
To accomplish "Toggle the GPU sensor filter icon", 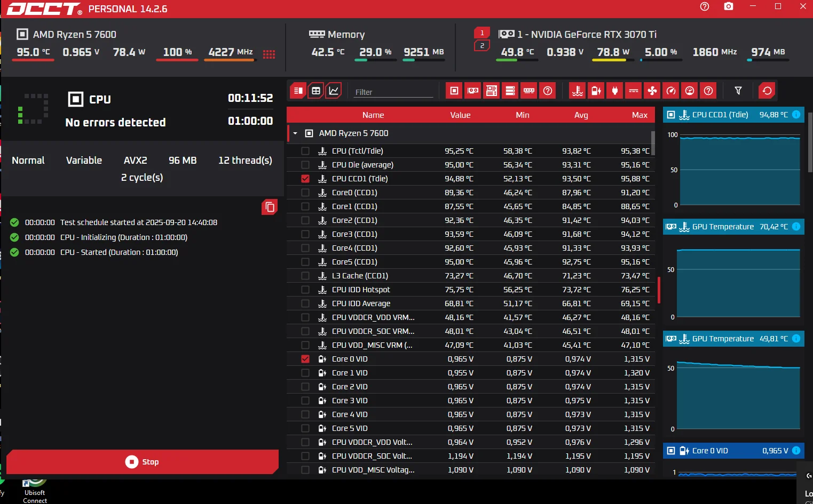I will click(473, 91).
